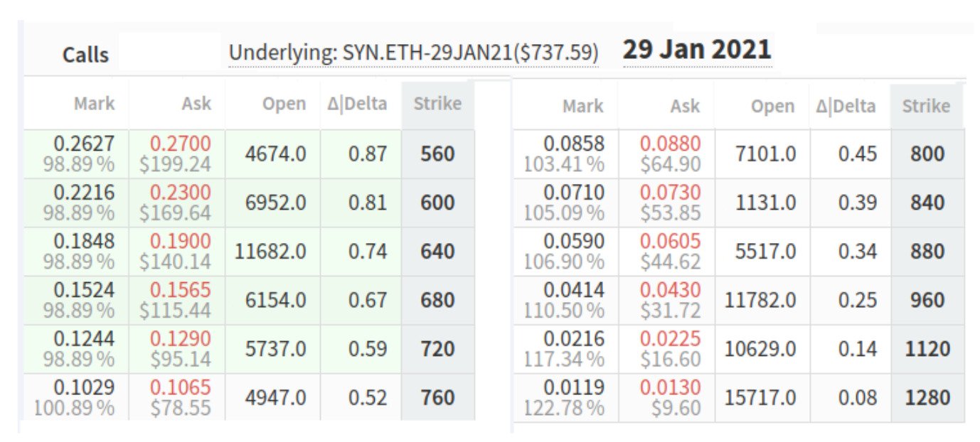This screenshot has height=442, width=980.
Task: Select ask price 0.0730 for strike 840
Action: click(670, 193)
